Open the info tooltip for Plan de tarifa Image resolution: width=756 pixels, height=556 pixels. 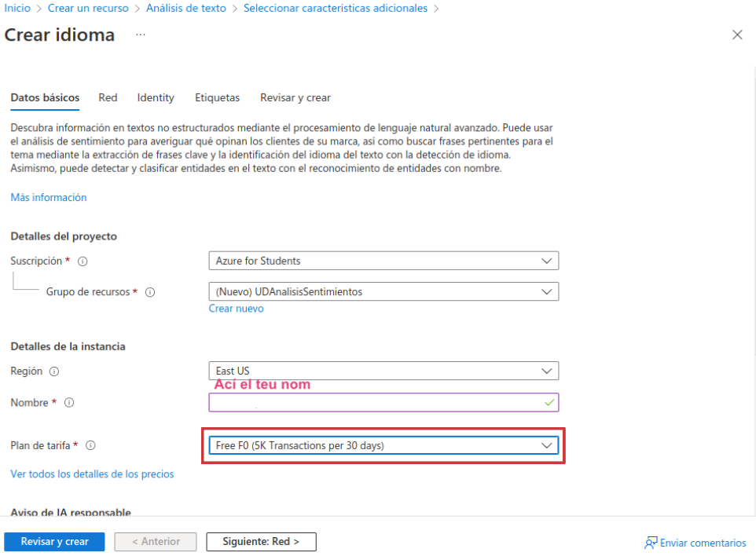90,445
